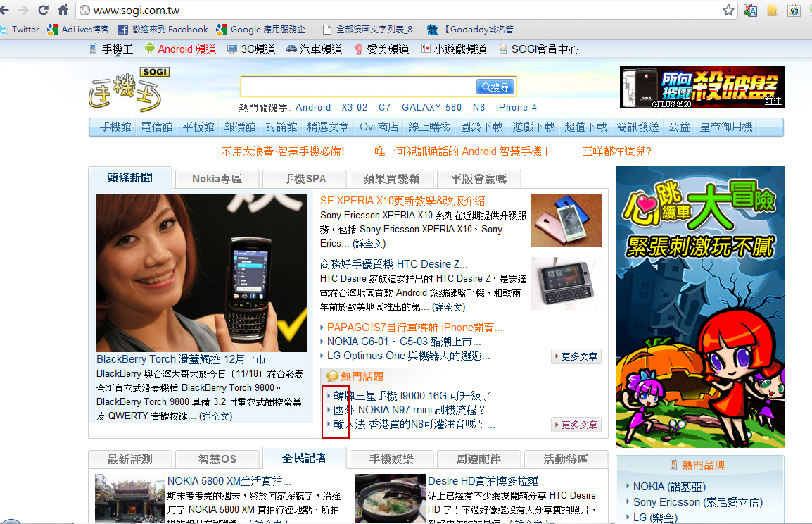This screenshot has height=524, width=812.
Task: Focus the site search input field
Action: [358, 87]
